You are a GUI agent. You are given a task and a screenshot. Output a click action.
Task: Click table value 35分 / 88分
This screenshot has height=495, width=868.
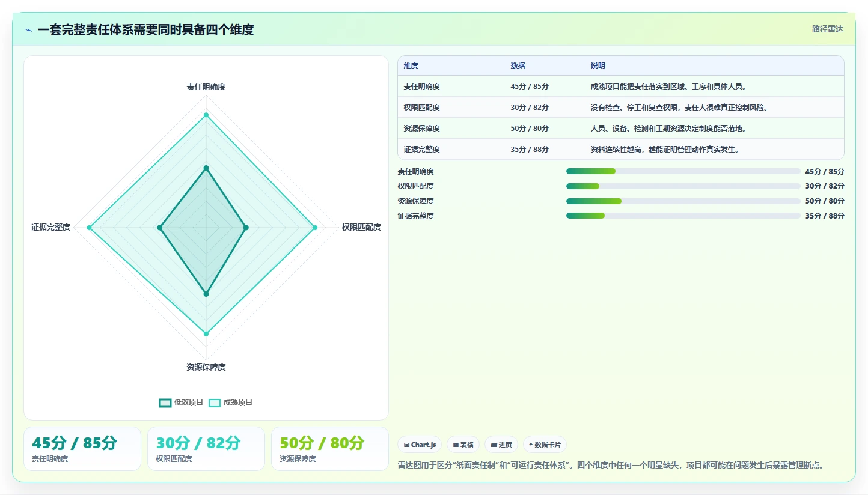tap(530, 149)
